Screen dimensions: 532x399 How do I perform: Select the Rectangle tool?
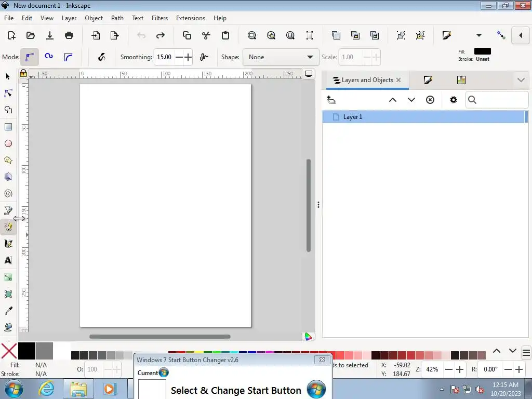(x=8, y=127)
